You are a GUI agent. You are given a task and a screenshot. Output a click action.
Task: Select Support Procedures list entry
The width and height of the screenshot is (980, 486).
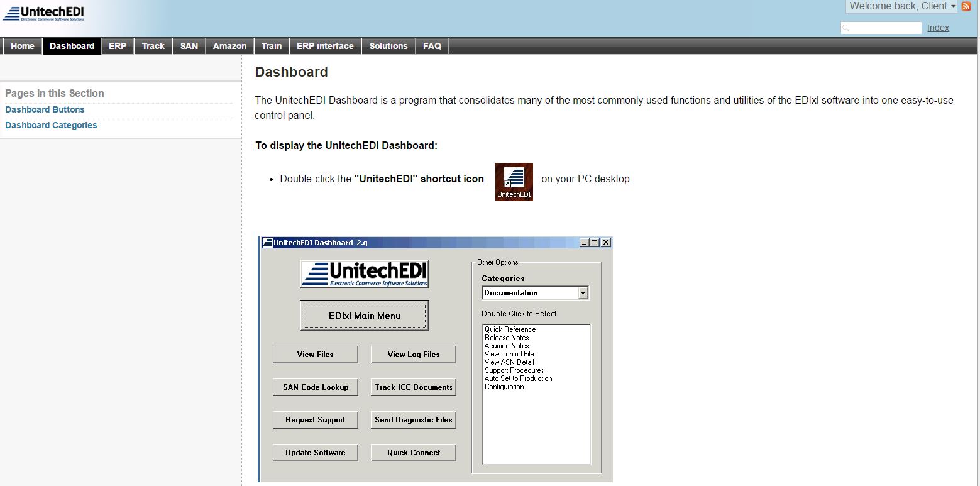pos(514,370)
